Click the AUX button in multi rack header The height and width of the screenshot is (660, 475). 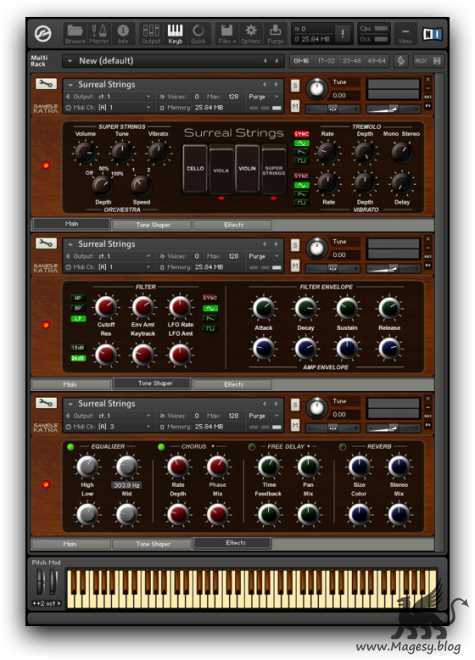420,61
